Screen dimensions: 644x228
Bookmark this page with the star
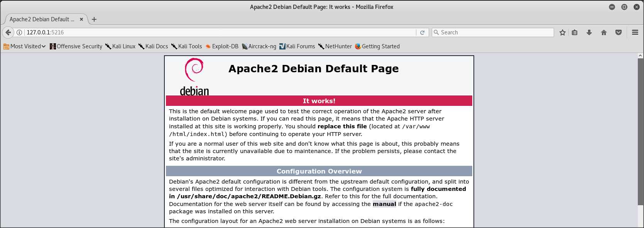pos(563,32)
